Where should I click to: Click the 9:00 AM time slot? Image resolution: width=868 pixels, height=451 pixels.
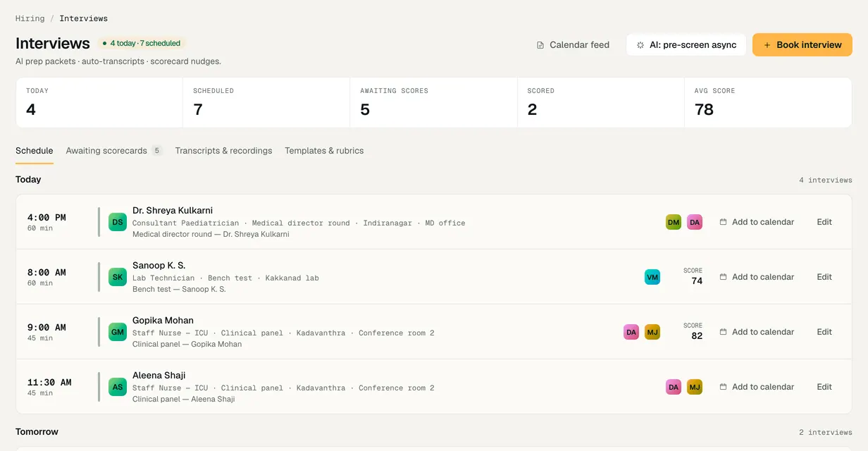[x=46, y=328]
